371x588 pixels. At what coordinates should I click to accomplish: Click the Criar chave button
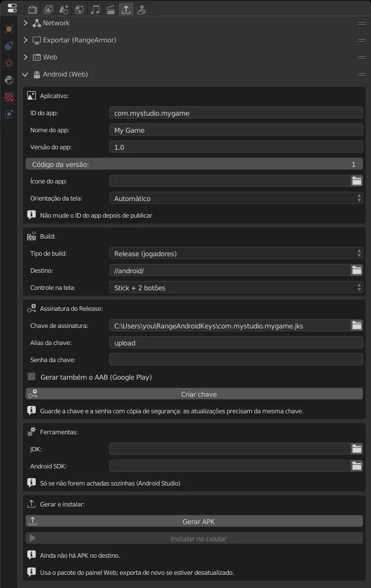click(x=194, y=394)
